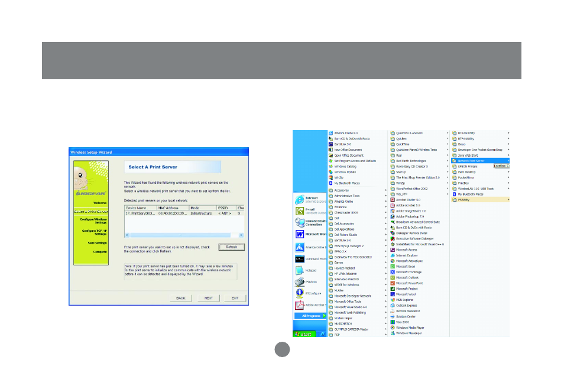Open the Hewlett-Packard program folder

pyautogui.click(x=358, y=268)
